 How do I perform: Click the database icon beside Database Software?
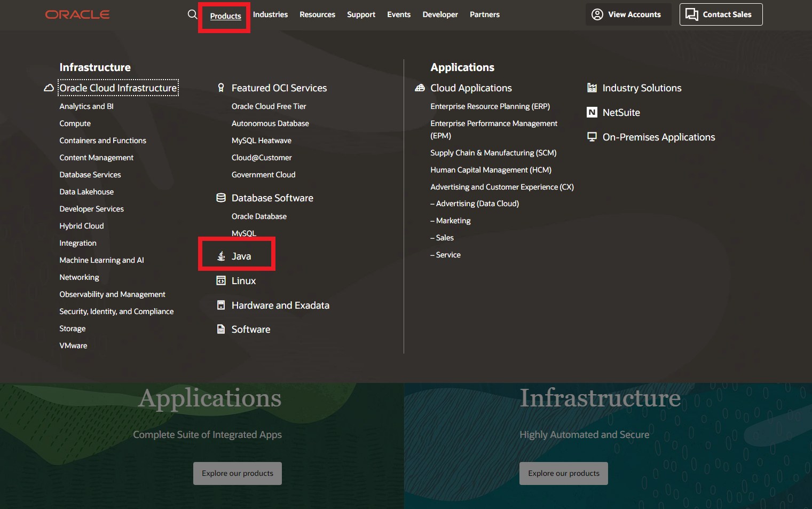point(221,198)
